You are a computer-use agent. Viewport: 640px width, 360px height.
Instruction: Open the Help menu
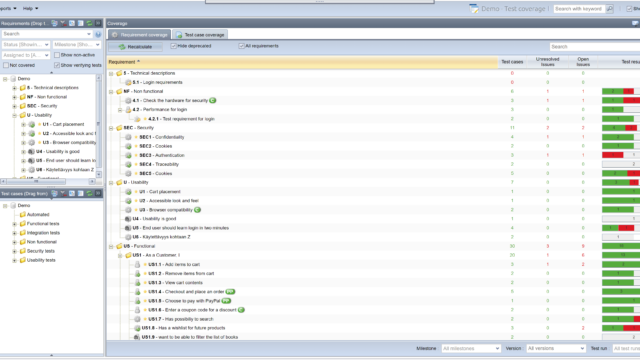click(x=30, y=8)
